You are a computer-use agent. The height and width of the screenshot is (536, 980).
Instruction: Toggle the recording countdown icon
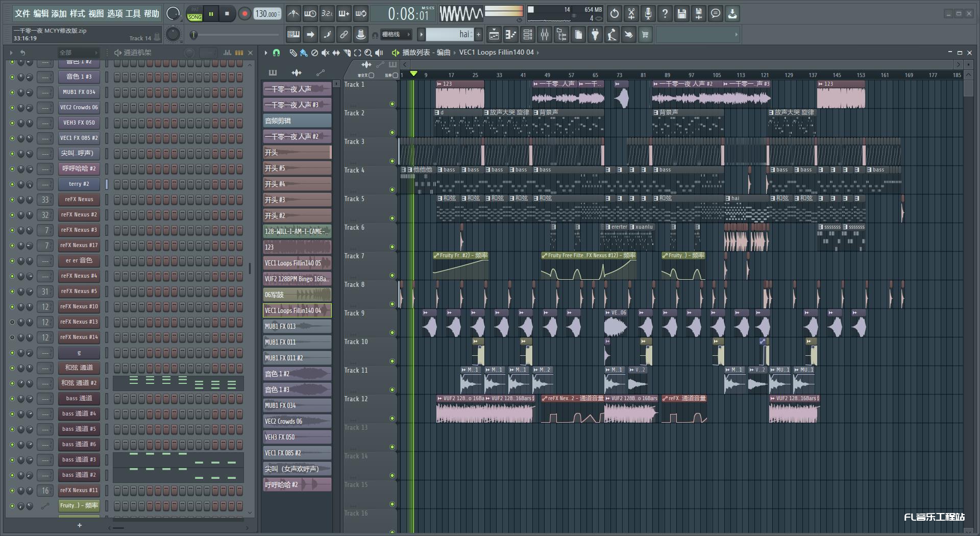327,14
